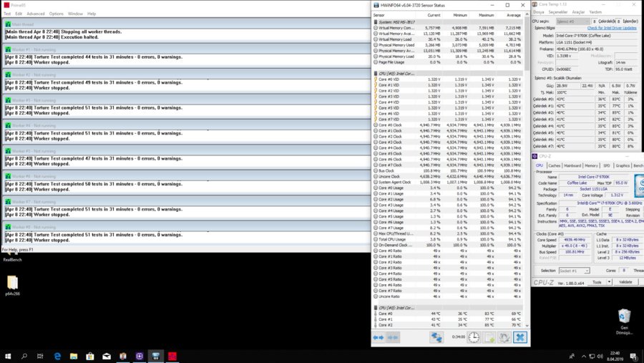Open RealBench desktop shortcut
This screenshot has width=644, height=363.
12,256
